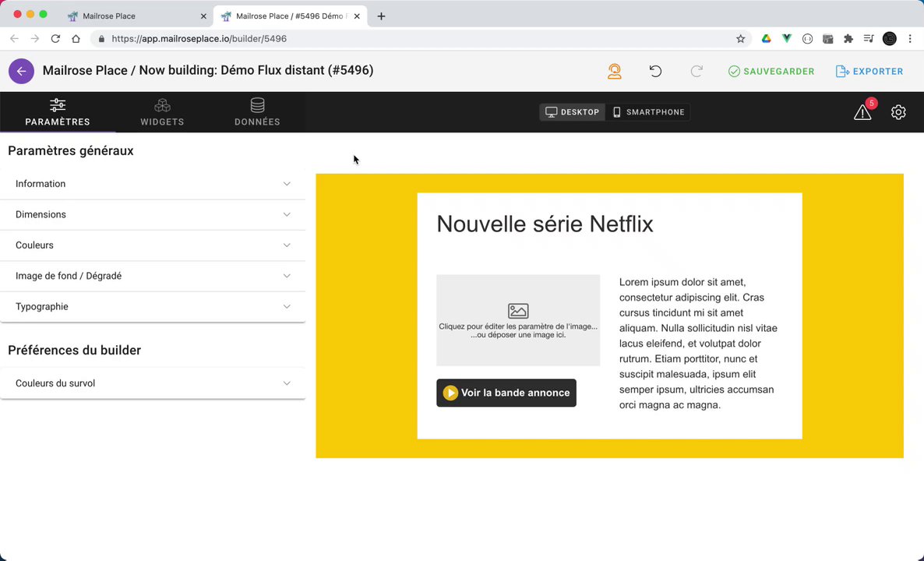
Task: Undo the last change
Action: pyautogui.click(x=655, y=71)
